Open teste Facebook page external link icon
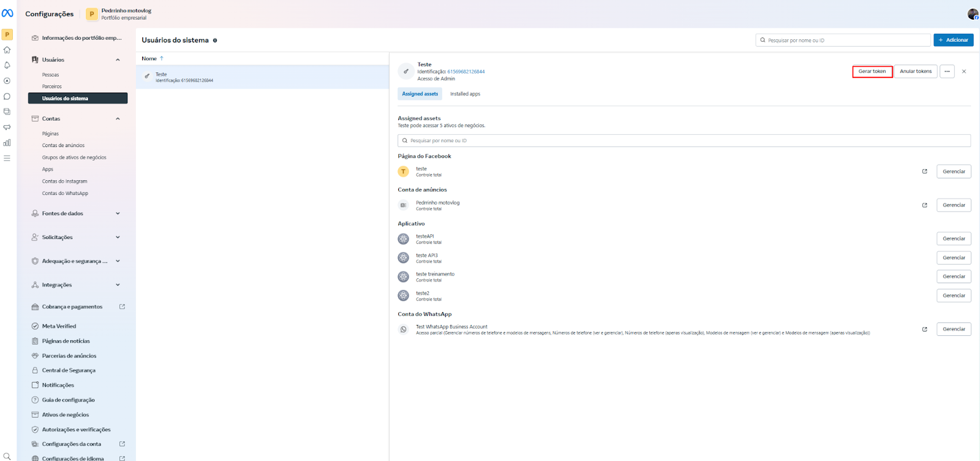Screen dimensions: 980x461 tap(924, 172)
